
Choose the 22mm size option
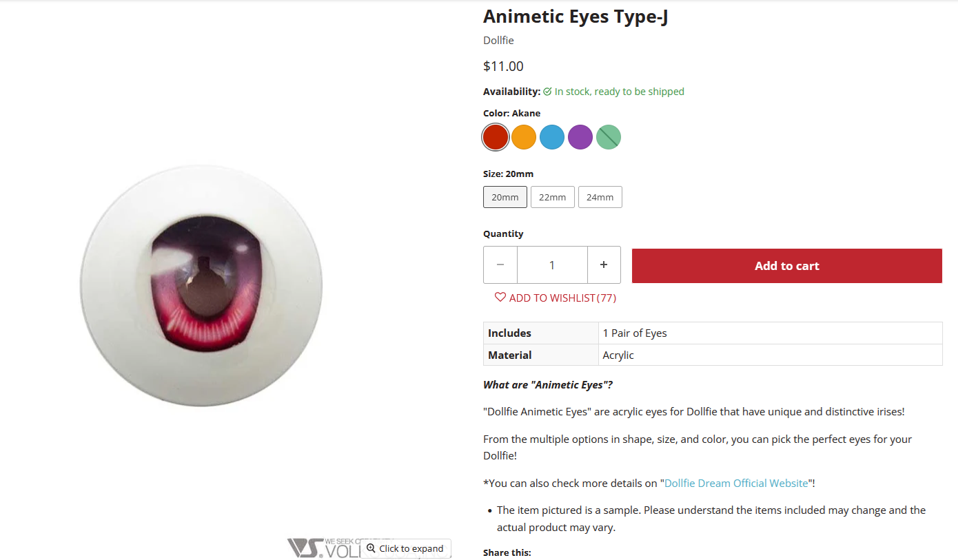pyautogui.click(x=553, y=197)
